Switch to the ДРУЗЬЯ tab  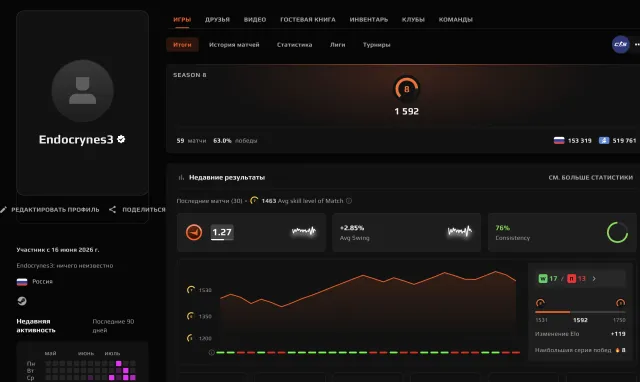tap(217, 19)
